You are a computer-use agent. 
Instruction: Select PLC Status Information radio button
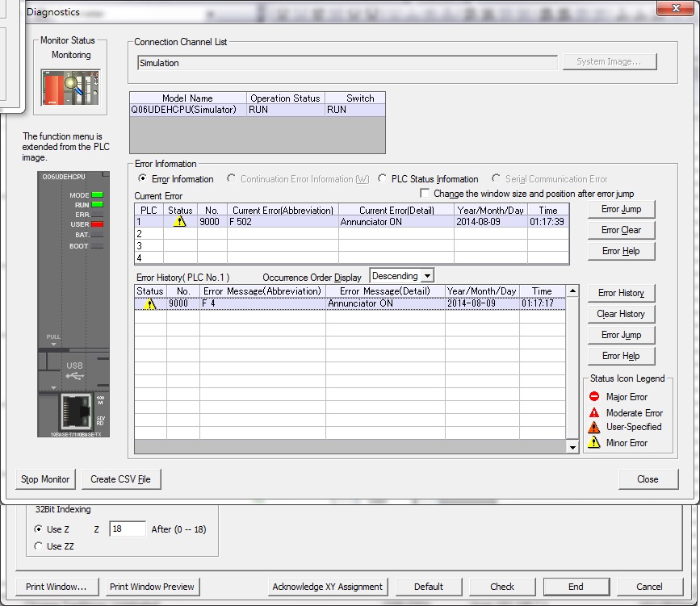click(x=384, y=179)
